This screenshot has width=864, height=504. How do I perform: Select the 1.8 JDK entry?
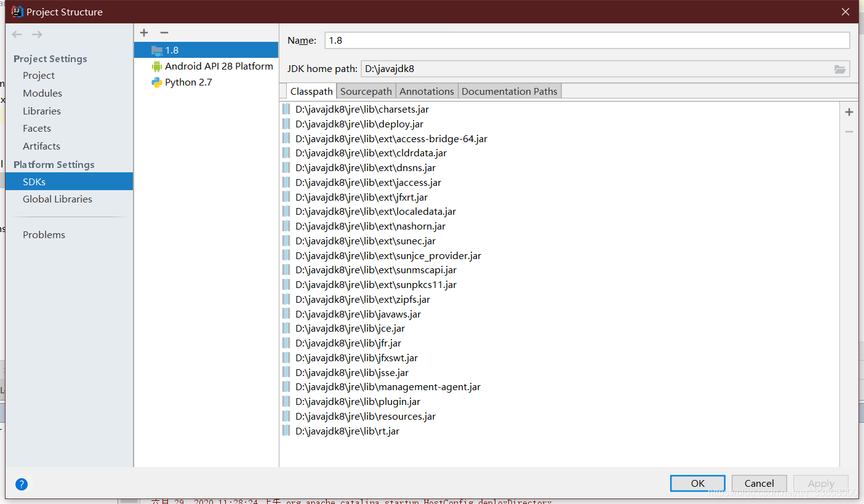pos(206,50)
